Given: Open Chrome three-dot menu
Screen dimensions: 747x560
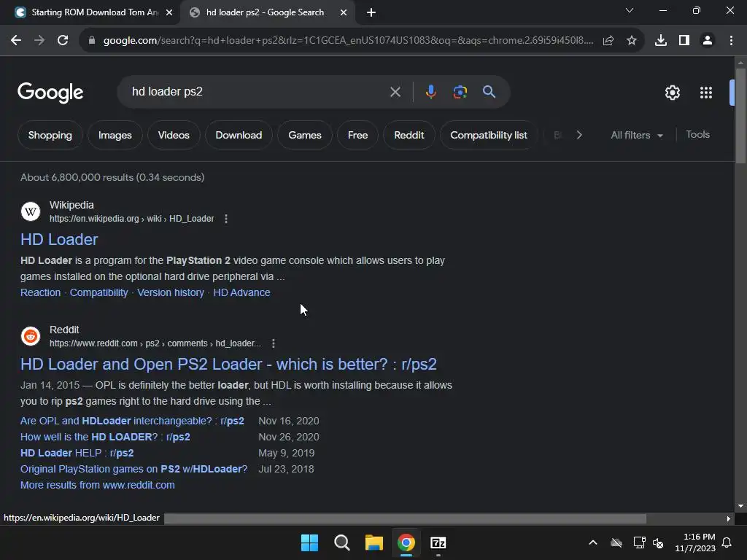Looking at the screenshot, I should pos(731,41).
